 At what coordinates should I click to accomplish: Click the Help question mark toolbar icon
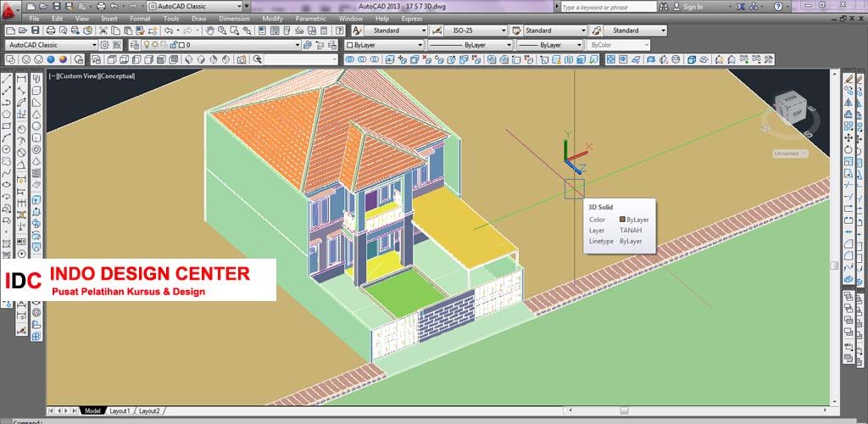[x=339, y=31]
